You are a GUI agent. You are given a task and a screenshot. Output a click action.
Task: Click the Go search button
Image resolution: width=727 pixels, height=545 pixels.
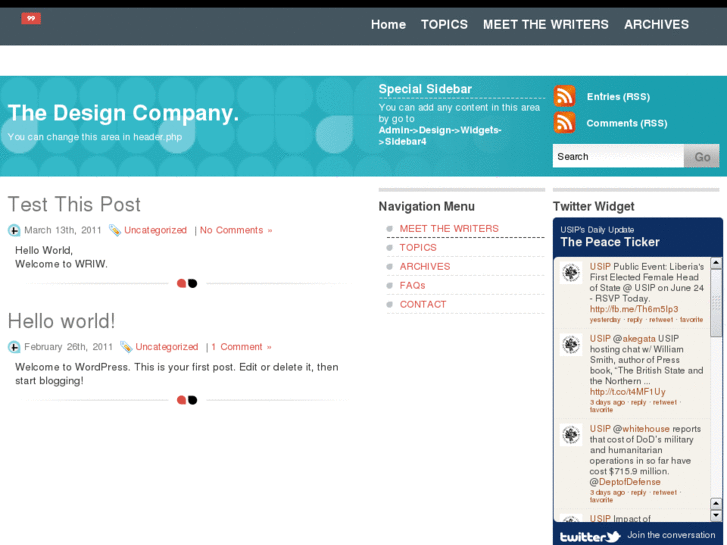coord(702,156)
